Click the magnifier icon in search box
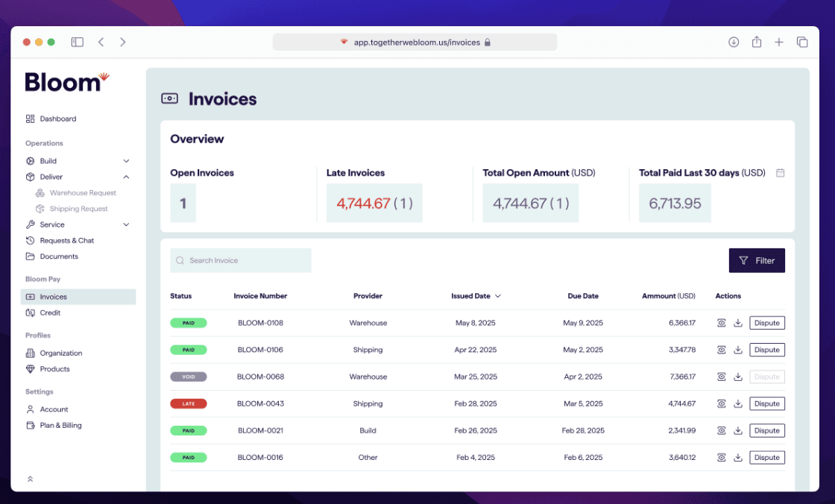This screenshot has height=504, width=835. pos(180,260)
